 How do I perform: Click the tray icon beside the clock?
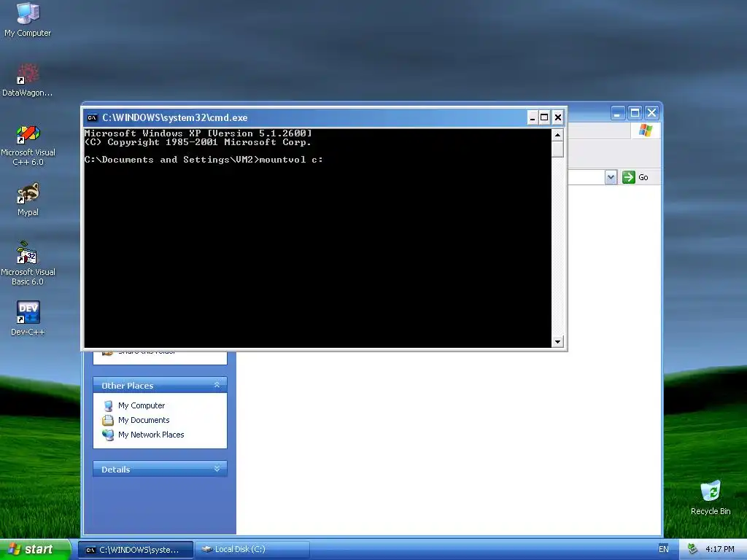pyautogui.click(x=693, y=549)
